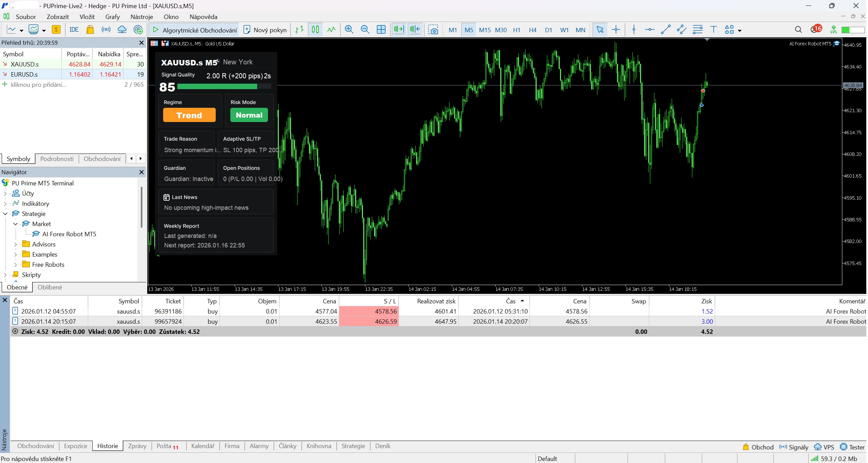Arrange chart windows as tiles
This screenshot has height=463, width=868.
(381, 30)
